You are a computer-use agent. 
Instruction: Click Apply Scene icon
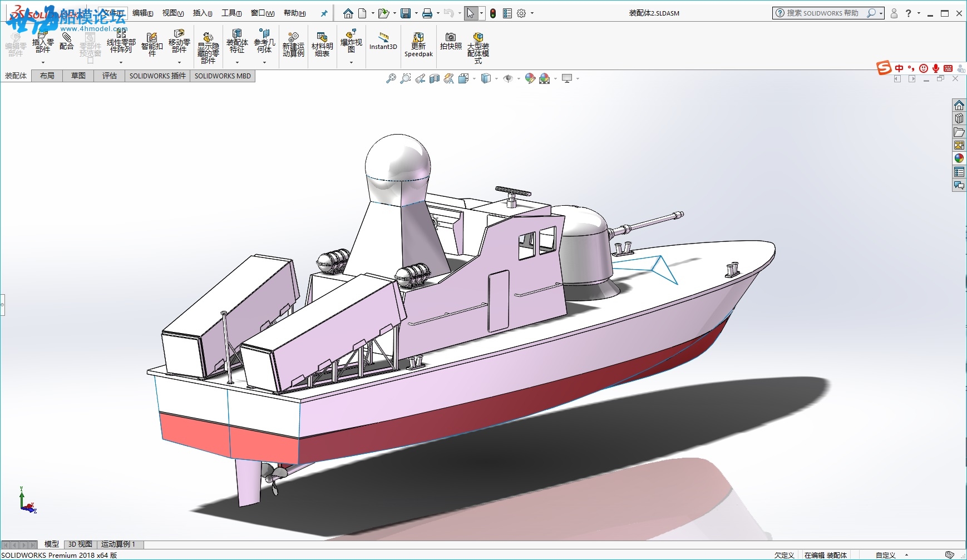coord(545,78)
